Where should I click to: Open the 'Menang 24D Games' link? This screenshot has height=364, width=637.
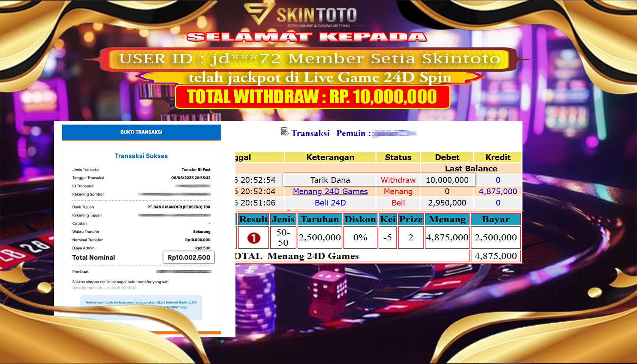(x=330, y=191)
